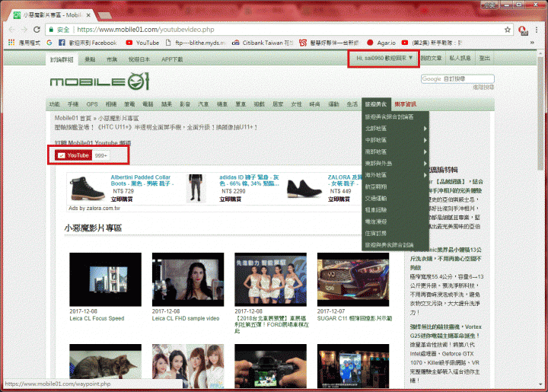Open the Facebook bookmark
Image resolution: width=548 pixels, height=392 pixels.
point(88,43)
